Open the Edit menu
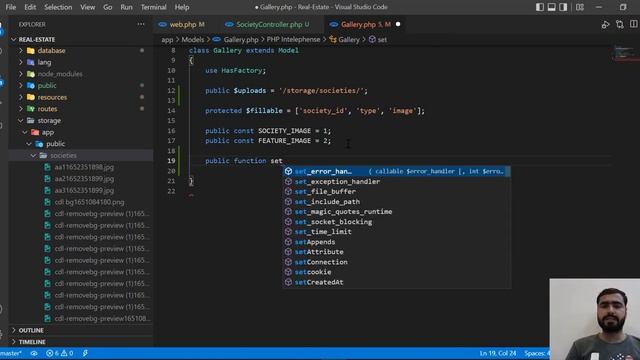The width and height of the screenshot is (640, 360). 30,7
